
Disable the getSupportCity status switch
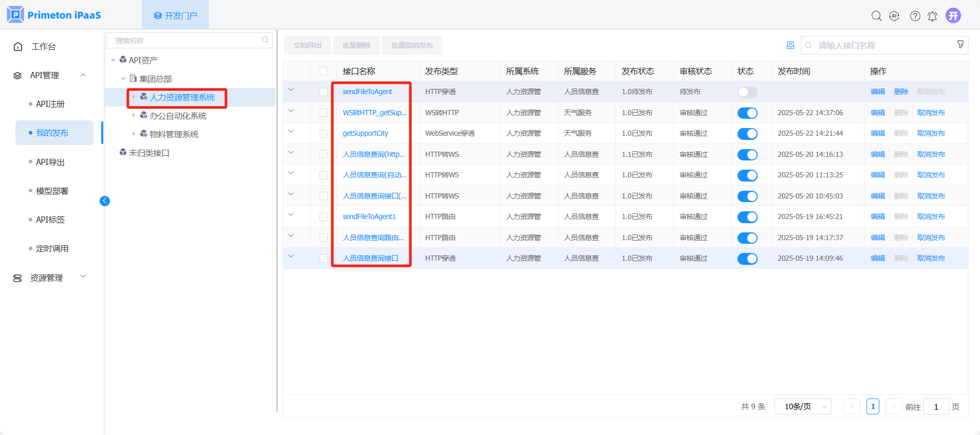click(x=747, y=134)
